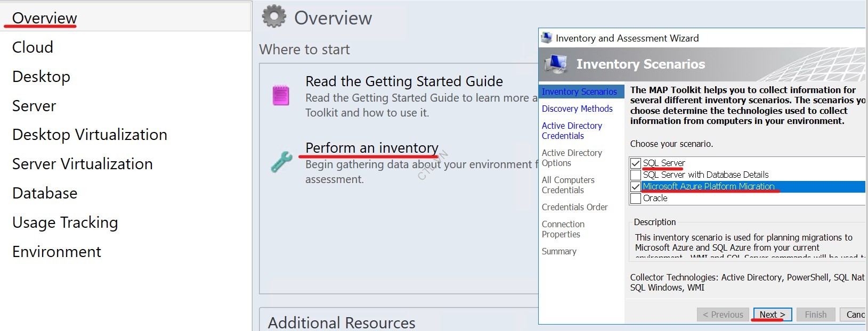Select the Summary wizard step
The width and height of the screenshot is (868, 331).
[x=559, y=251]
